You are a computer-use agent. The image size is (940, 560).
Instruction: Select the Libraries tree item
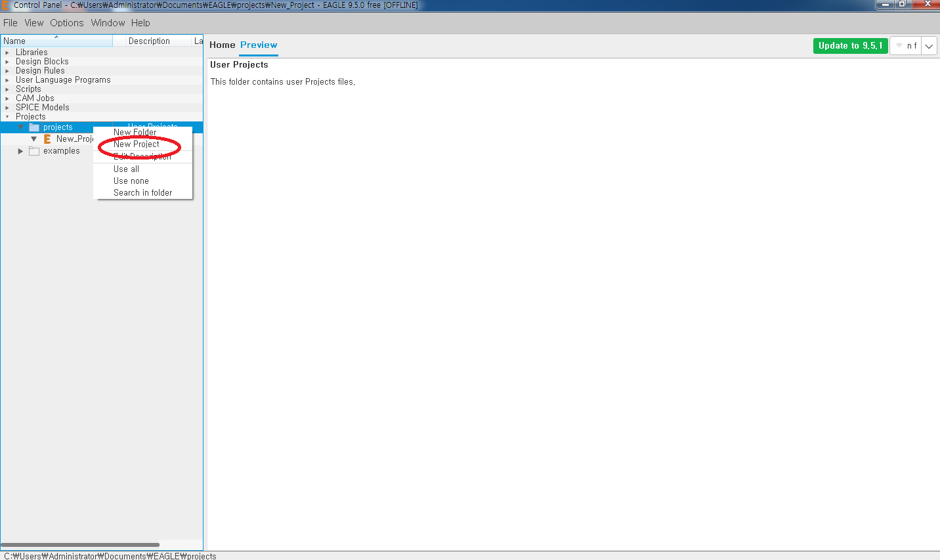click(x=32, y=53)
